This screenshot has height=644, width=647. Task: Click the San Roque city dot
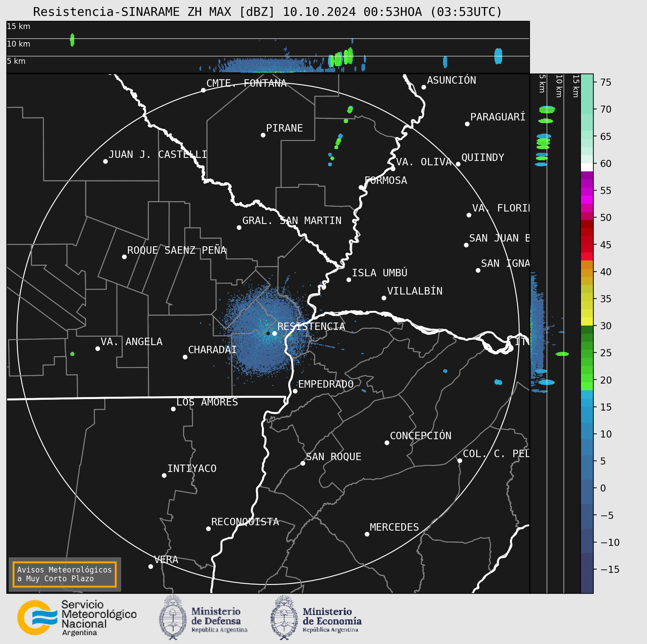click(303, 463)
